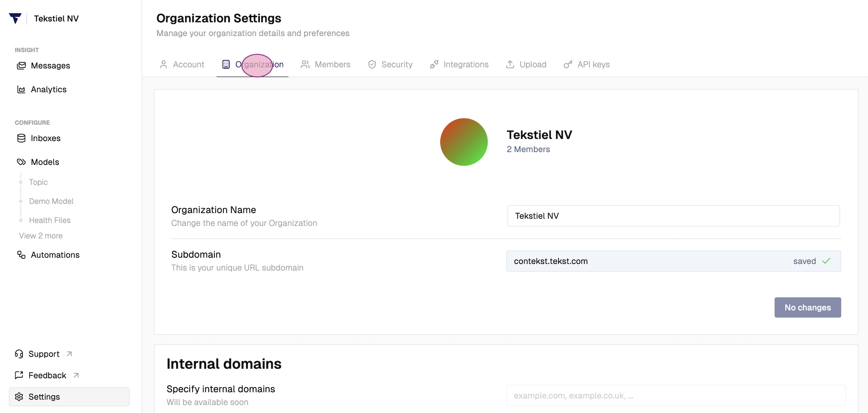Screen dimensions: 868x413
Task: Click the Feedback speech bubble icon
Action: (19, 375)
